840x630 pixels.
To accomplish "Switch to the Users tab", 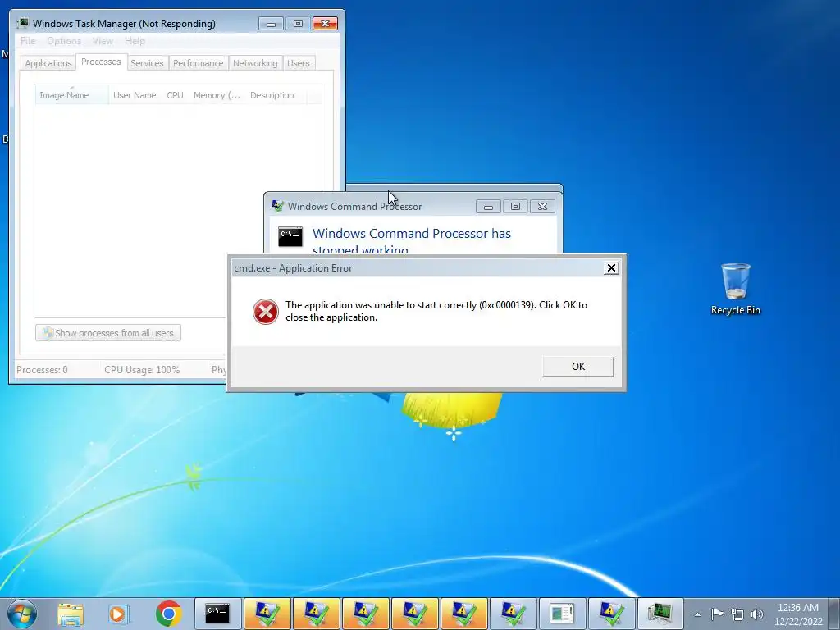I will pyautogui.click(x=299, y=63).
